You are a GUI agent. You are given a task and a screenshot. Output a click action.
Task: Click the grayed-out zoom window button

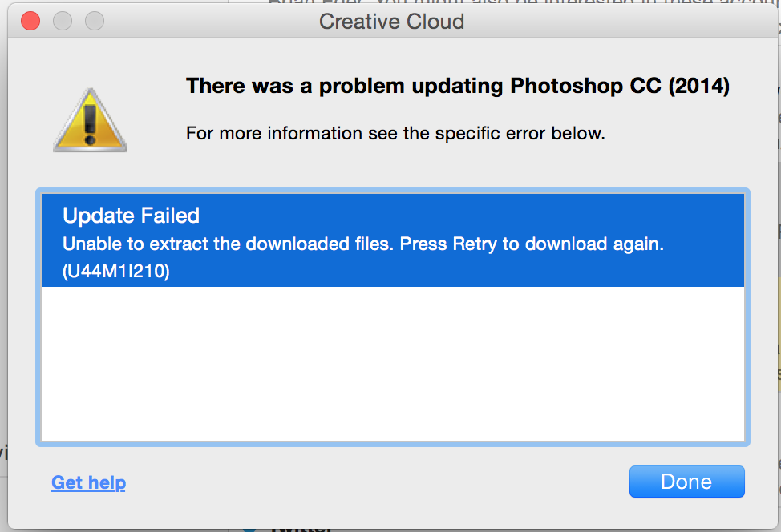tap(95, 20)
